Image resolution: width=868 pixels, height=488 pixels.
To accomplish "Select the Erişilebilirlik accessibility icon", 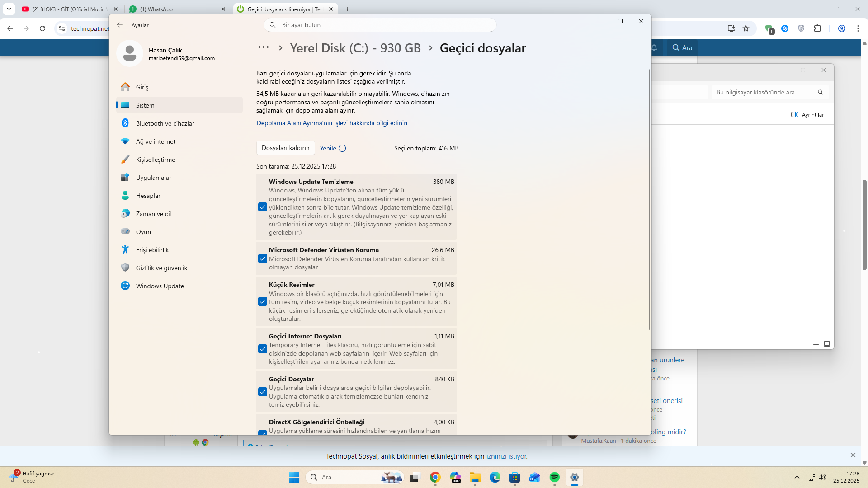I will tap(125, 250).
